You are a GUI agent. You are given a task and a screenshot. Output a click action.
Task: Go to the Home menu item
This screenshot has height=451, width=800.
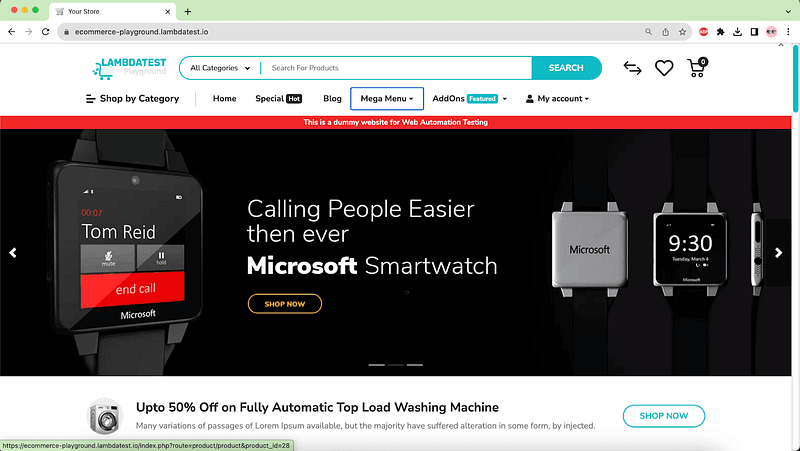224,98
